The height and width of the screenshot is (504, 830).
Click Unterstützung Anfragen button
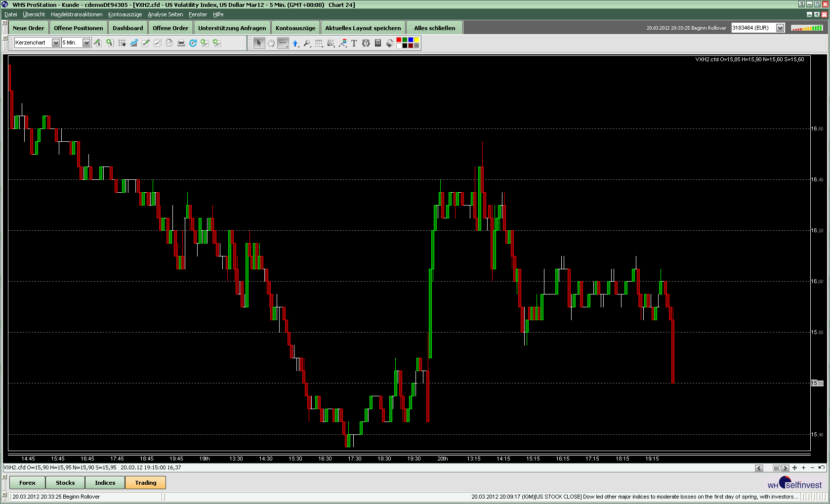(x=232, y=28)
